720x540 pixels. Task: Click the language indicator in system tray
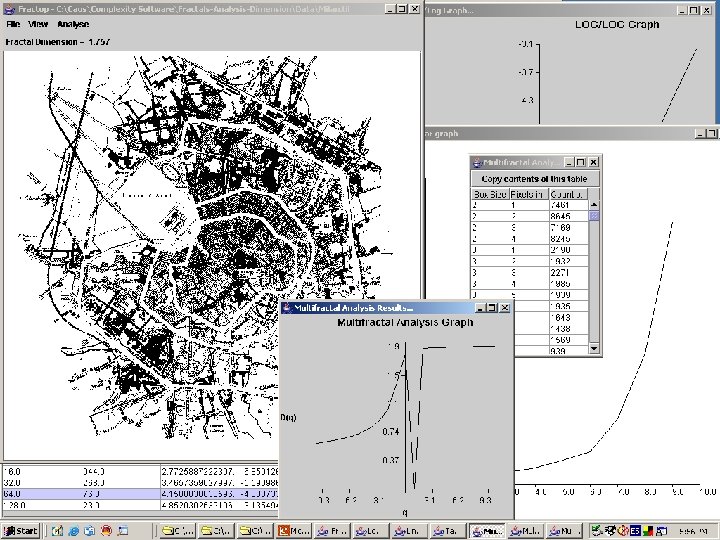633,529
